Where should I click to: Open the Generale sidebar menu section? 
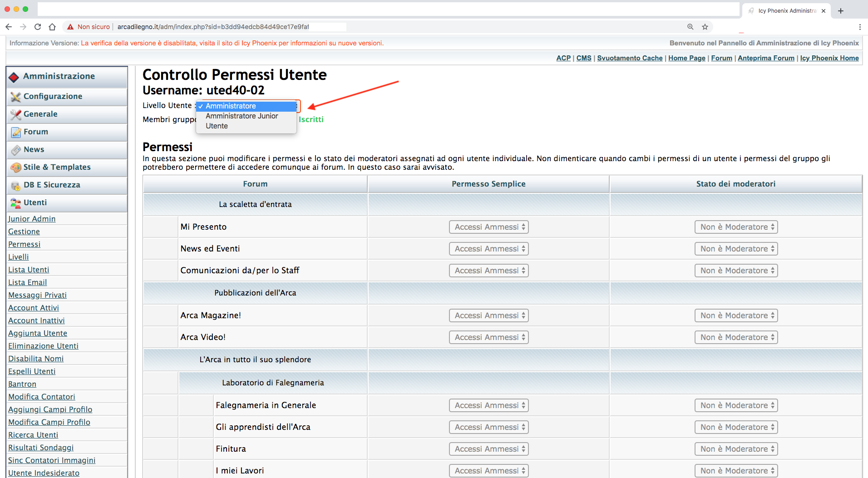40,114
